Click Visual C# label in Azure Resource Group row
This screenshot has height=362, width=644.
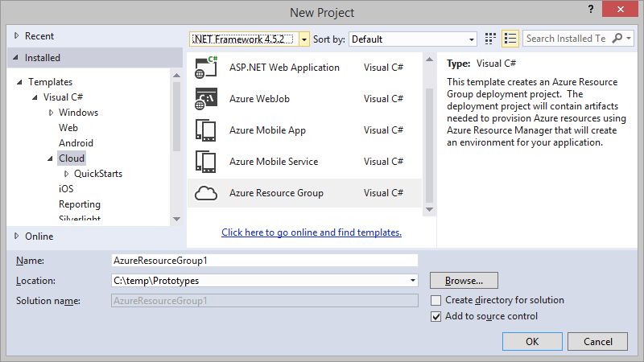tap(383, 193)
